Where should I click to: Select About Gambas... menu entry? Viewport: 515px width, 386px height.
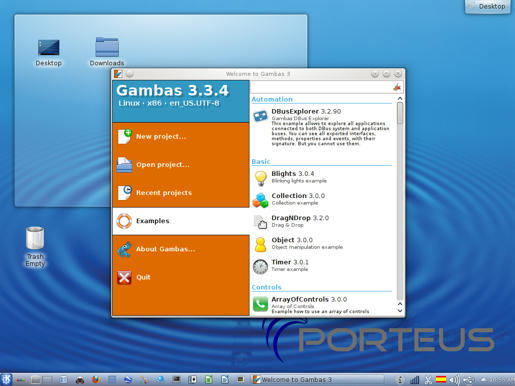pyautogui.click(x=181, y=249)
